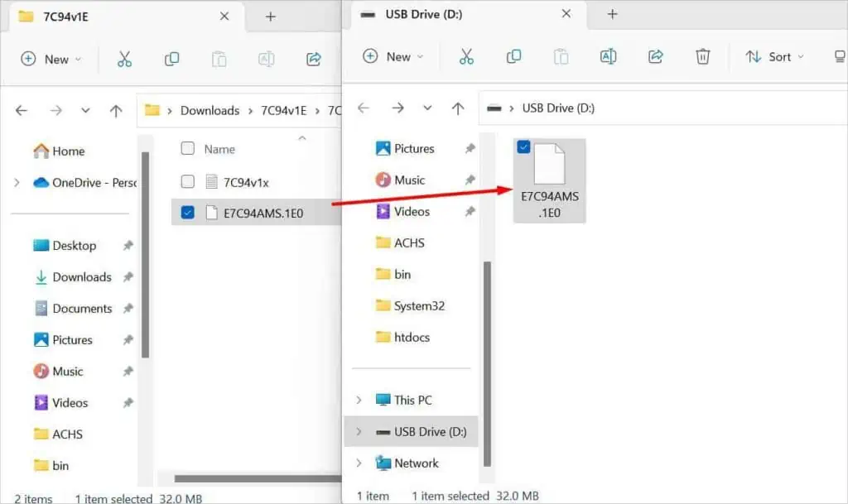The image size is (848, 504).
Task: Share the E7C94AMS.1E0 file
Action: (x=312, y=58)
